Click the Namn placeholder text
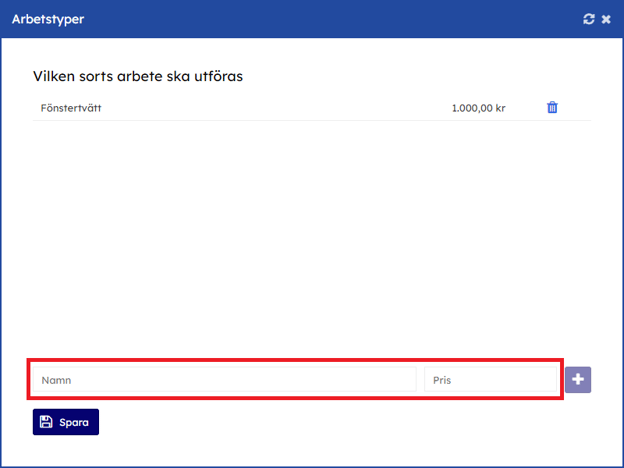 [x=56, y=380]
